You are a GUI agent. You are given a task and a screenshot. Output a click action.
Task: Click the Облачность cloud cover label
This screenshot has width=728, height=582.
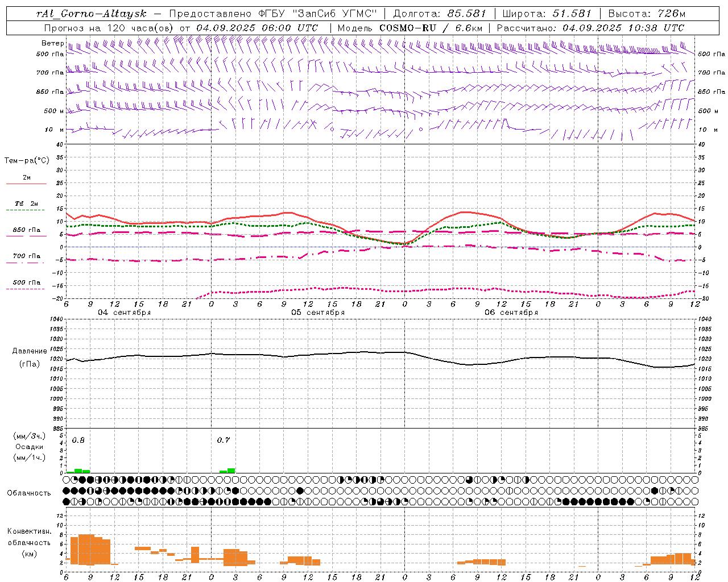[x=29, y=493]
